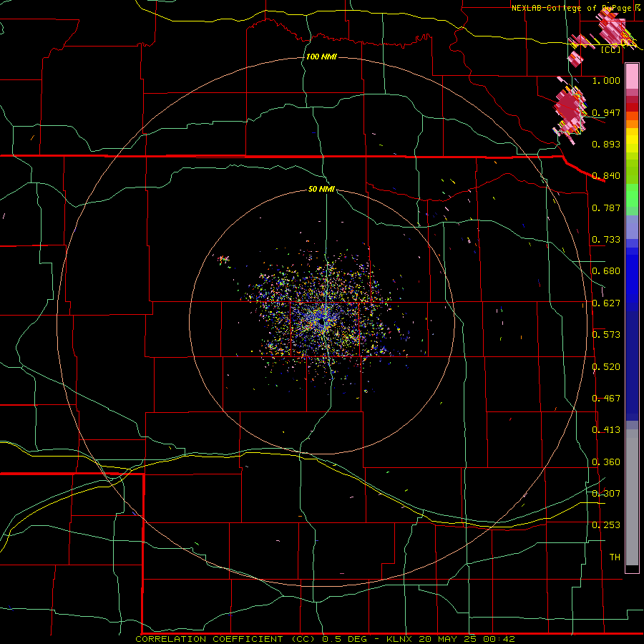The image size is (644, 644).
Task: Pick the dark red swatch in the color bar
Action: (632, 107)
